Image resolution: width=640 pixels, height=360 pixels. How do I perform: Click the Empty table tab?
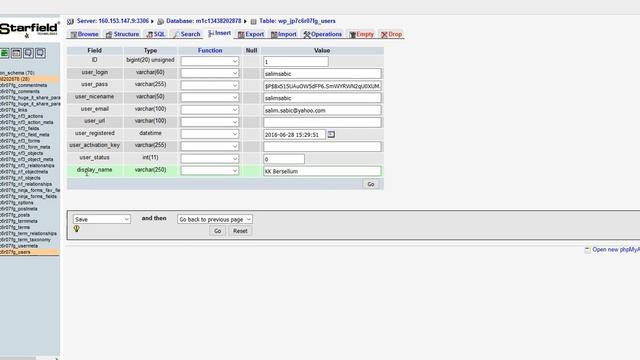(362, 34)
